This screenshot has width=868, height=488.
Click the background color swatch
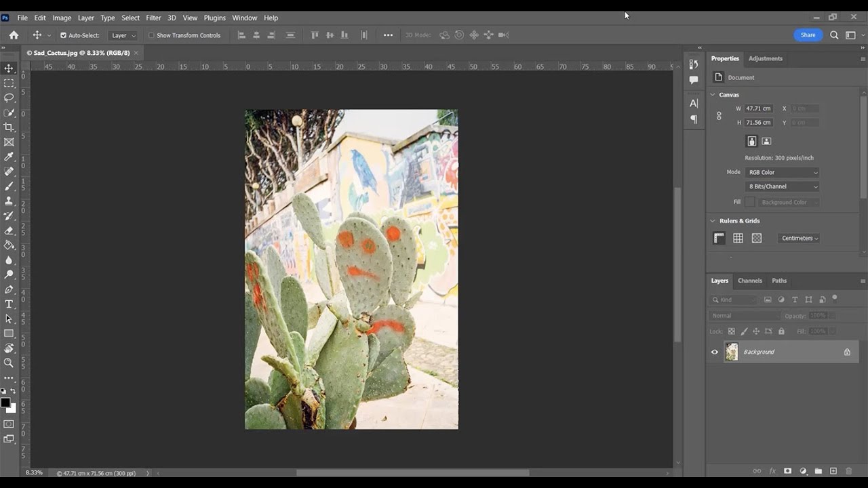pos(13,409)
